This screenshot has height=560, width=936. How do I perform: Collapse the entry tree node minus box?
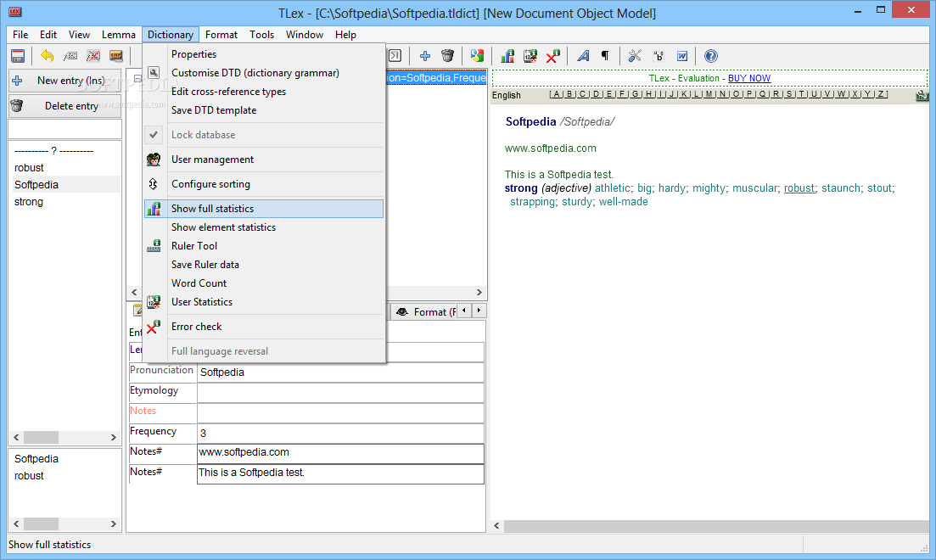point(137,79)
